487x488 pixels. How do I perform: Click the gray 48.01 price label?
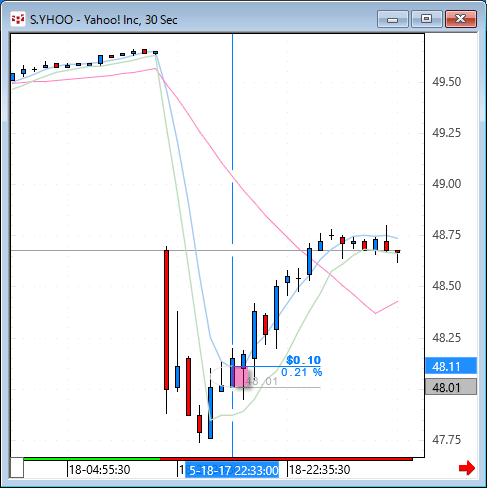point(451,387)
